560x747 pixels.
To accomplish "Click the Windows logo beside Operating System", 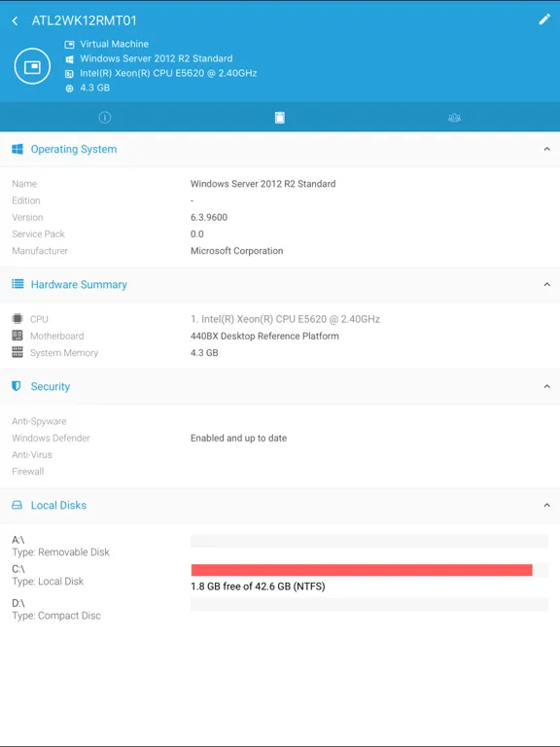I will click(x=17, y=149).
